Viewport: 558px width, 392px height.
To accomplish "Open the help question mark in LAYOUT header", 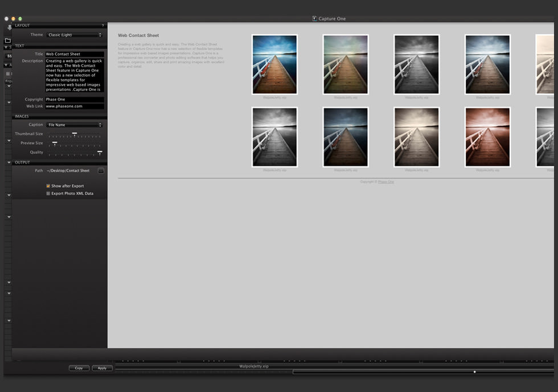I will [103, 26].
